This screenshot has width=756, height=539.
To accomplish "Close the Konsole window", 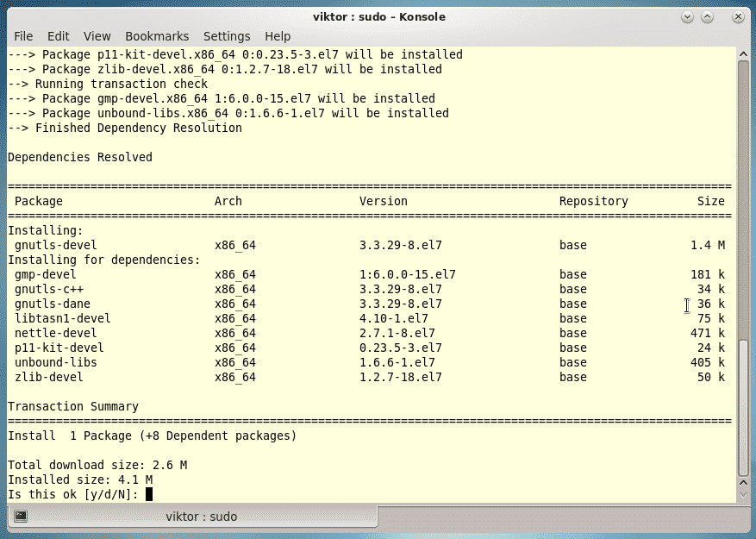I will pos(738,17).
